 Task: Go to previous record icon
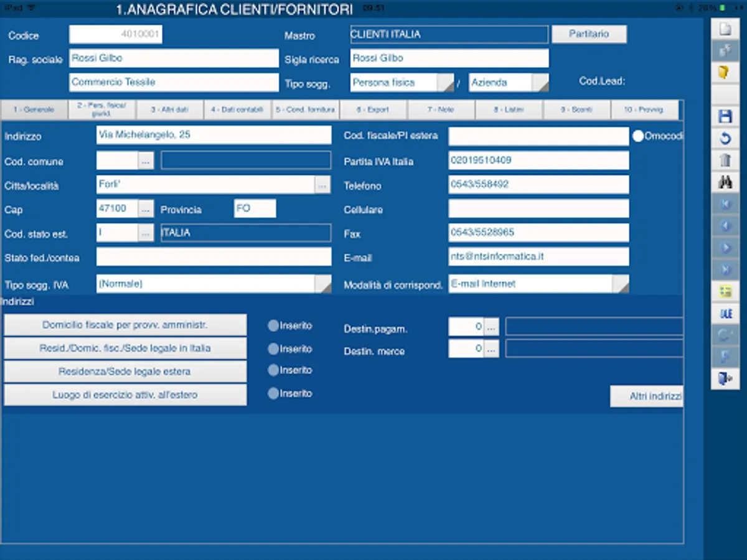pos(725,226)
